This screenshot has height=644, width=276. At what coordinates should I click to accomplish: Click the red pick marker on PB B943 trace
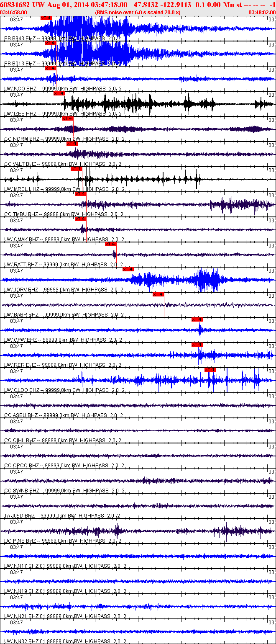(46, 18)
